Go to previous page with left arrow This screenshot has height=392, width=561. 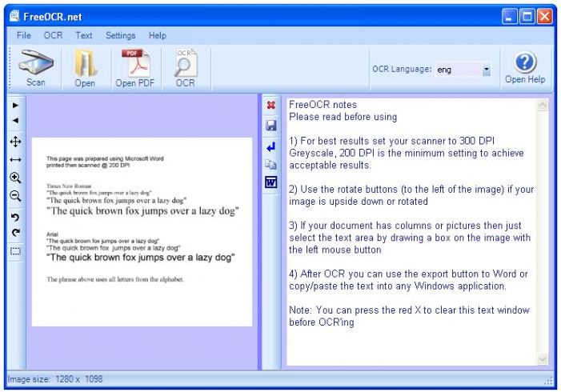pos(15,121)
